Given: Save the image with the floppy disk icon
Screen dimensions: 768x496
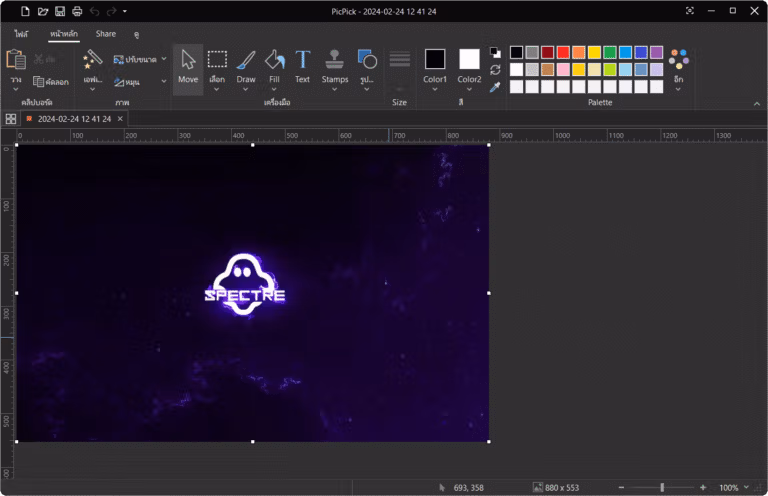Looking at the screenshot, I should point(60,11).
